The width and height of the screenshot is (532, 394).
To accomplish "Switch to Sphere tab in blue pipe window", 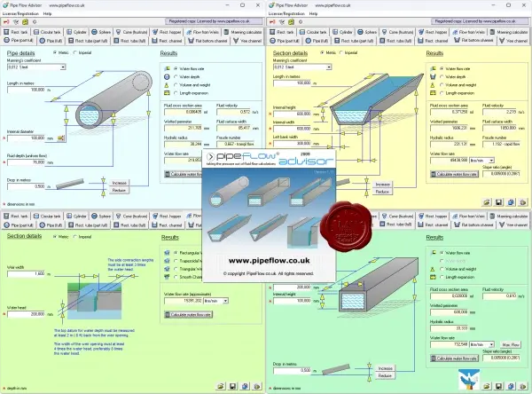I will click(101, 32).
